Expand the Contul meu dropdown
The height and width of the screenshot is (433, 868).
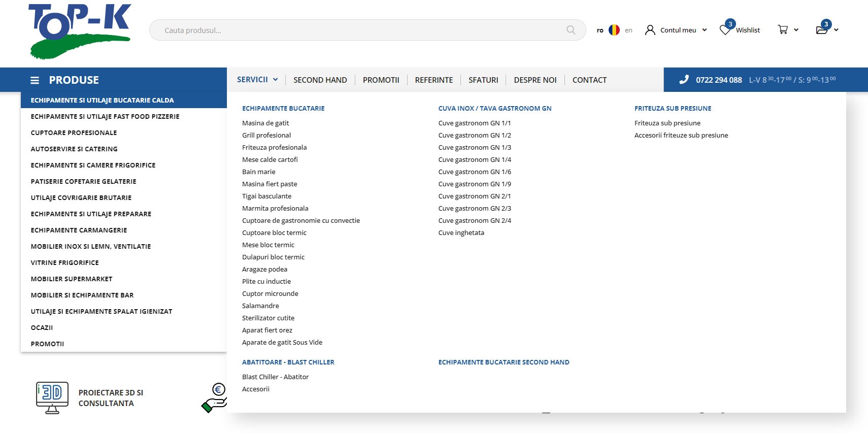pyautogui.click(x=705, y=30)
